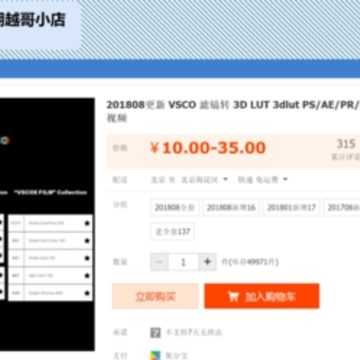Click the quantity input field showing 1
360x360 pixels.
pos(183,262)
